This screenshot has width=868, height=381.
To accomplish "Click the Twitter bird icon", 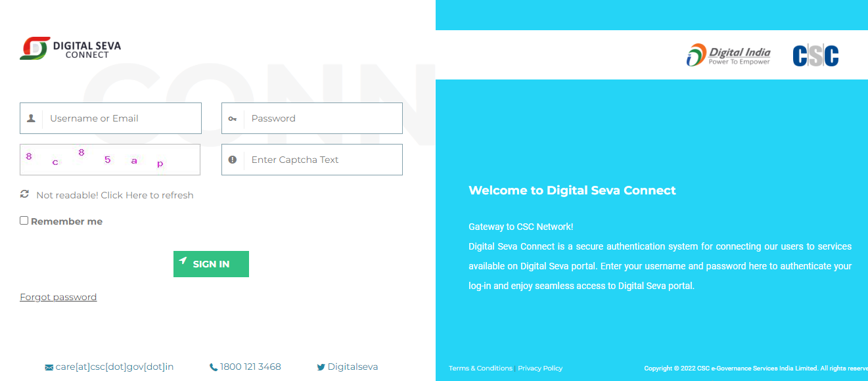I will coord(321,368).
